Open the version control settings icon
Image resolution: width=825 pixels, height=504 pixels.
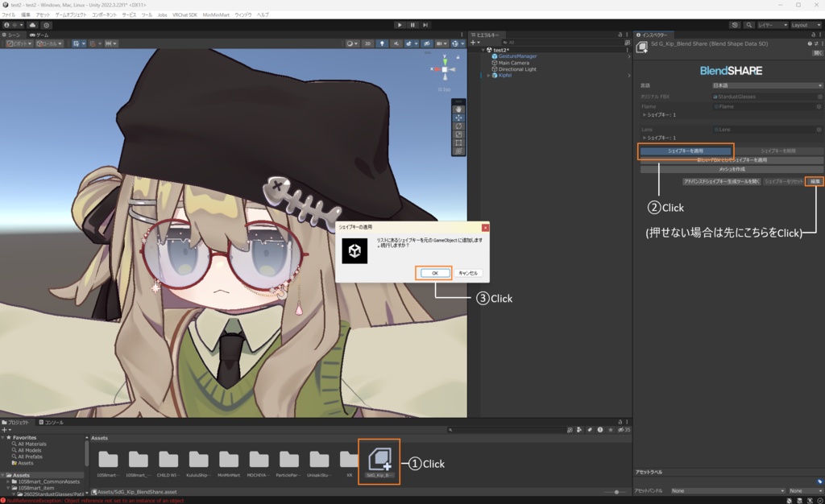pos(46,25)
